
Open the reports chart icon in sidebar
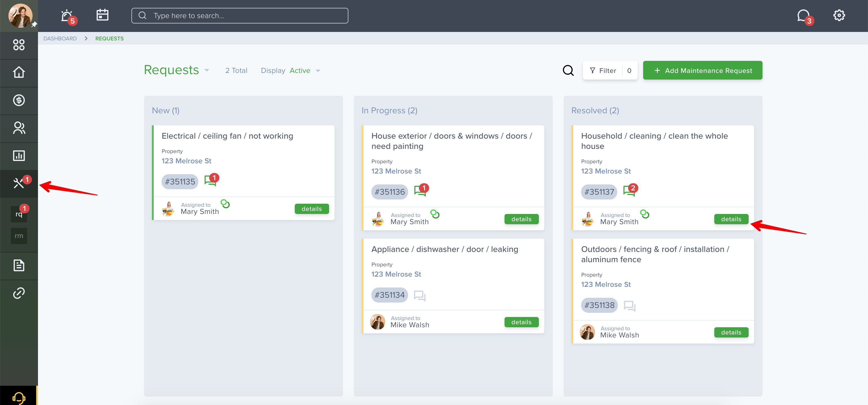coord(19,156)
